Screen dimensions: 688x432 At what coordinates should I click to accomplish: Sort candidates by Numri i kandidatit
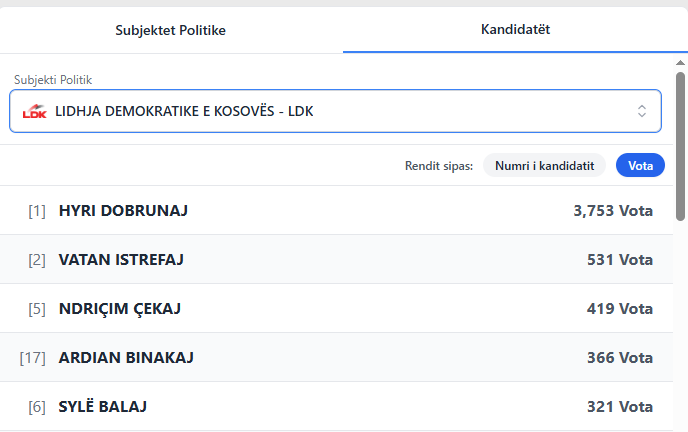(x=544, y=166)
